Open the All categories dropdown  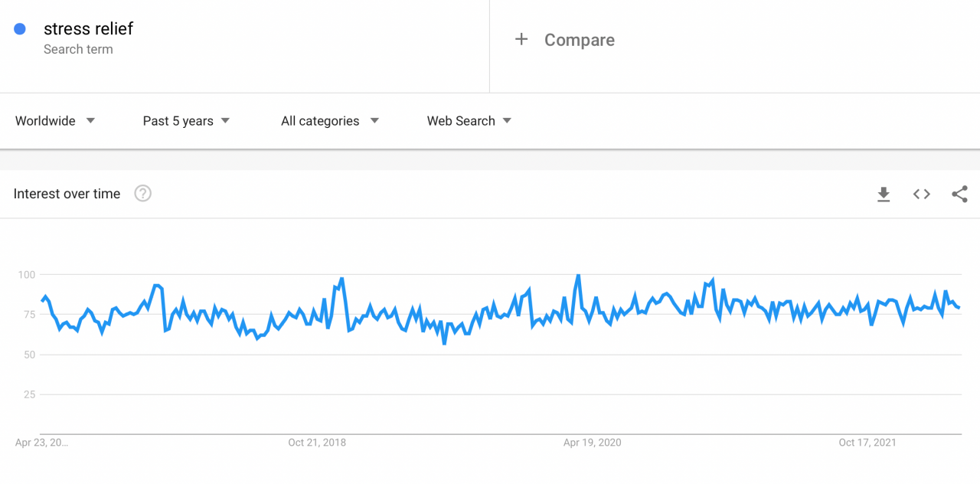coord(320,120)
